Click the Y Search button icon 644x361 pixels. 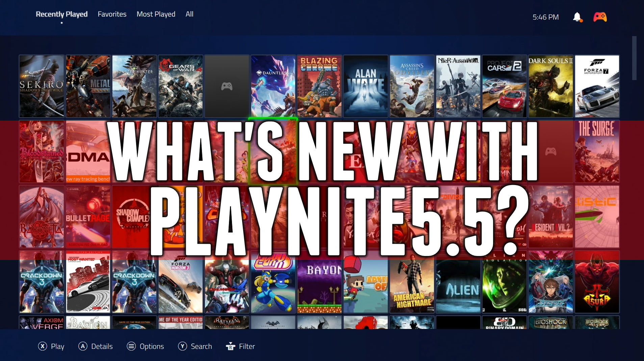[182, 346]
